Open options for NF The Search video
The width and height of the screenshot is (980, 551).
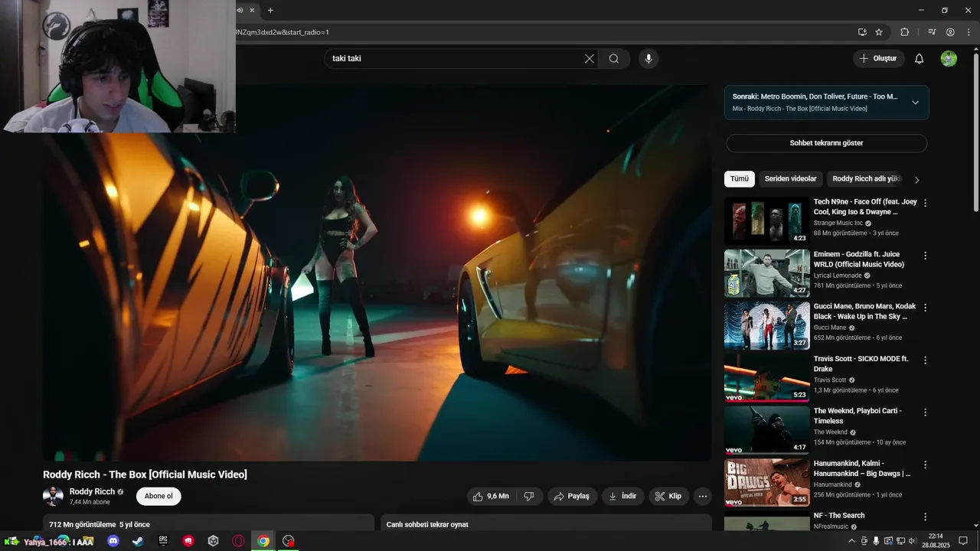pyautogui.click(x=925, y=517)
